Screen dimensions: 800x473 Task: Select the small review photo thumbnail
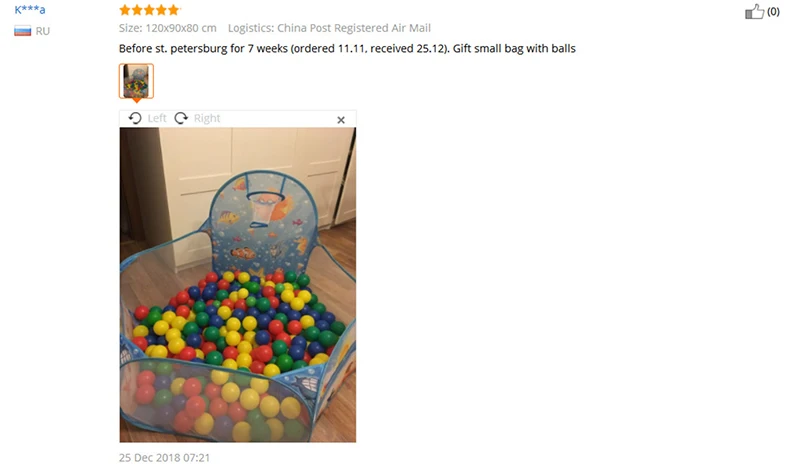(x=136, y=81)
